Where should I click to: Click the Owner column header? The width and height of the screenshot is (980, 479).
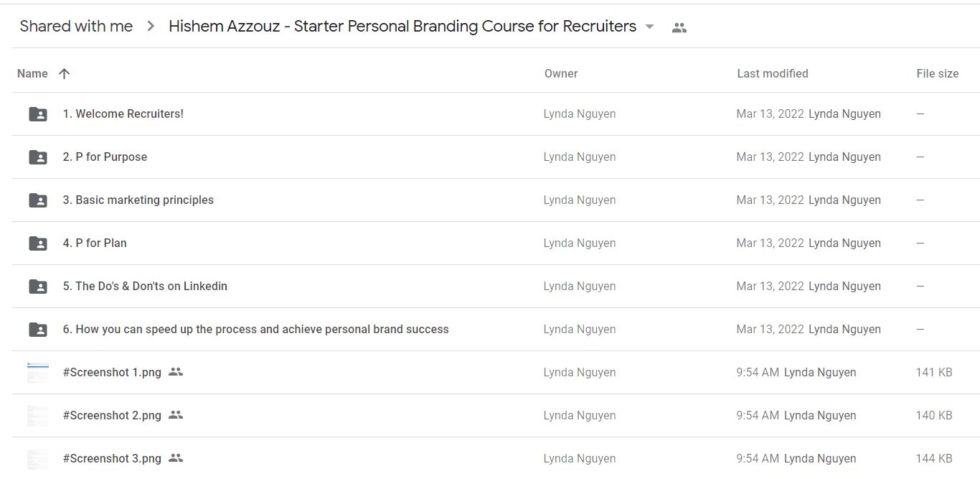pyautogui.click(x=561, y=73)
